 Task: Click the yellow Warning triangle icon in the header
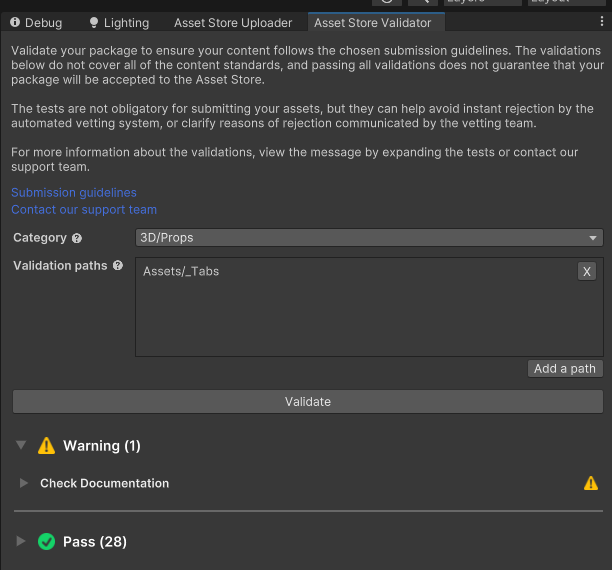pyautogui.click(x=46, y=446)
